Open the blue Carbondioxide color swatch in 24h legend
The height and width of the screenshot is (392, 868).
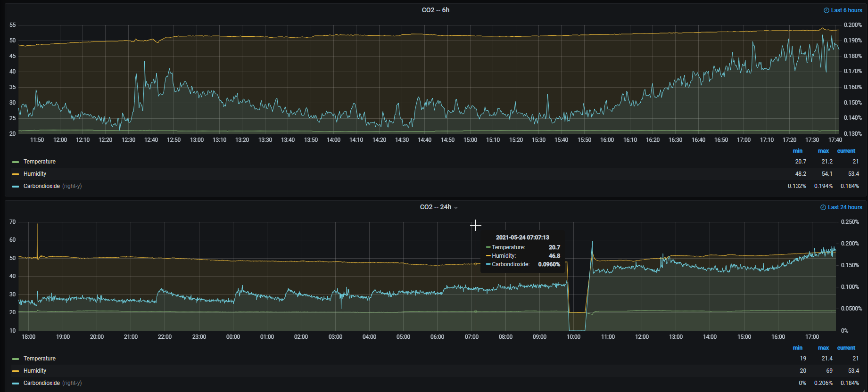coord(16,384)
